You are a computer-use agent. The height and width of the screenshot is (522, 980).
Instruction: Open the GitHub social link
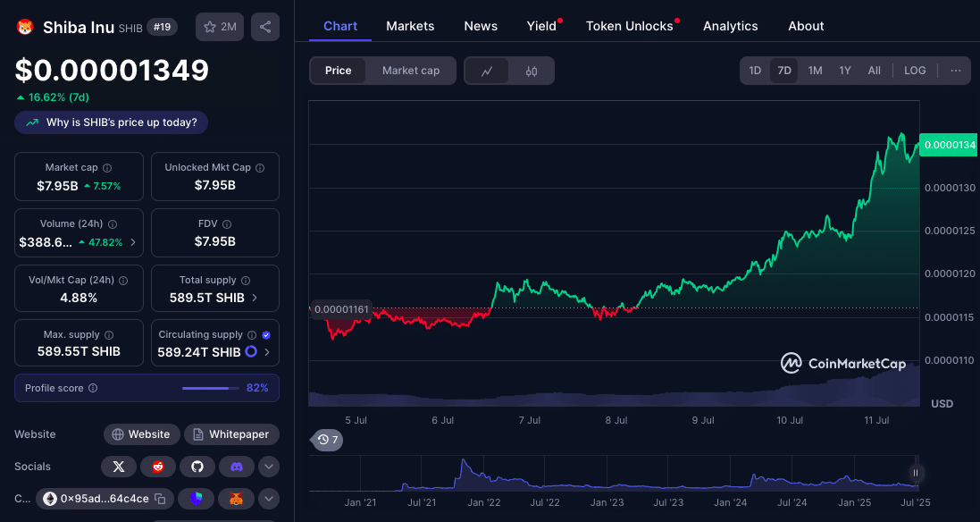click(x=197, y=467)
